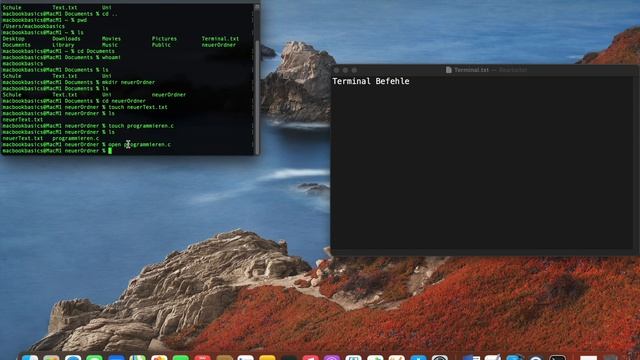This screenshot has height=360, width=640.
Task: Click the "open programmieren.c" command line in Terminal
Action: coord(87,144)
